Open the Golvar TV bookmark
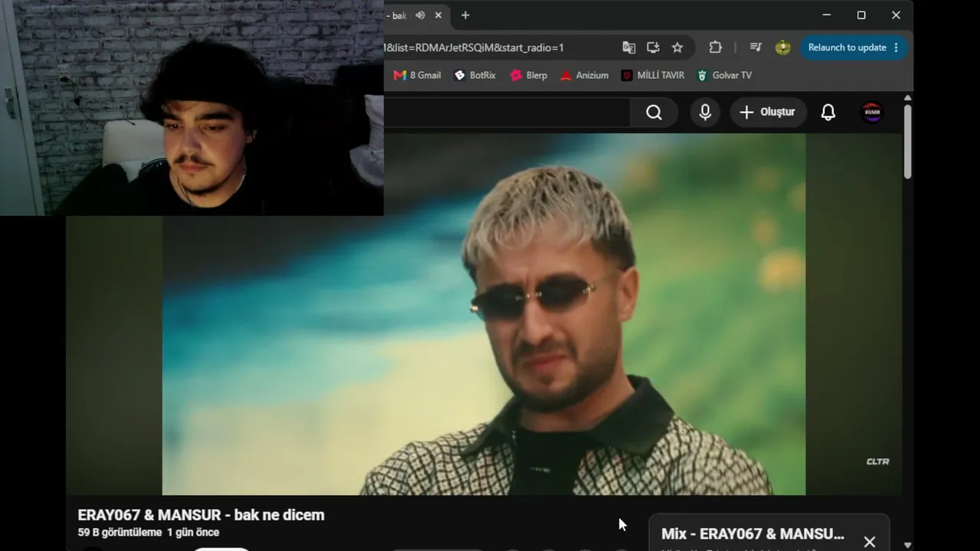The image size is (980, 551). (724, 75)
